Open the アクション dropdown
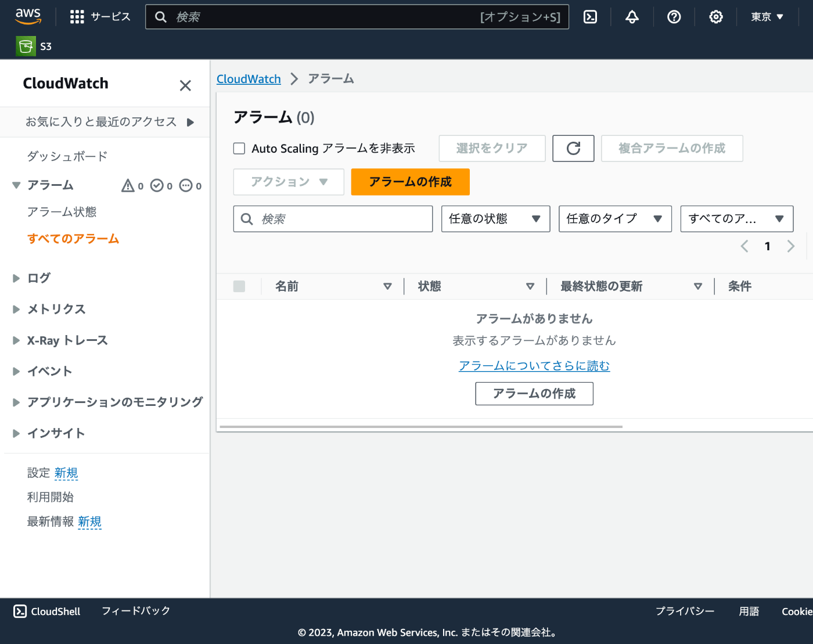Screen dimensions: 813x644 289,182
